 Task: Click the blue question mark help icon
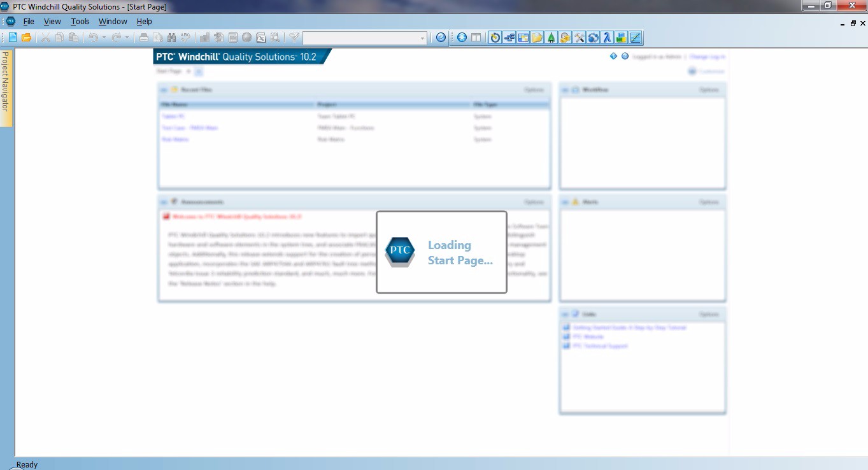[441, 38]
